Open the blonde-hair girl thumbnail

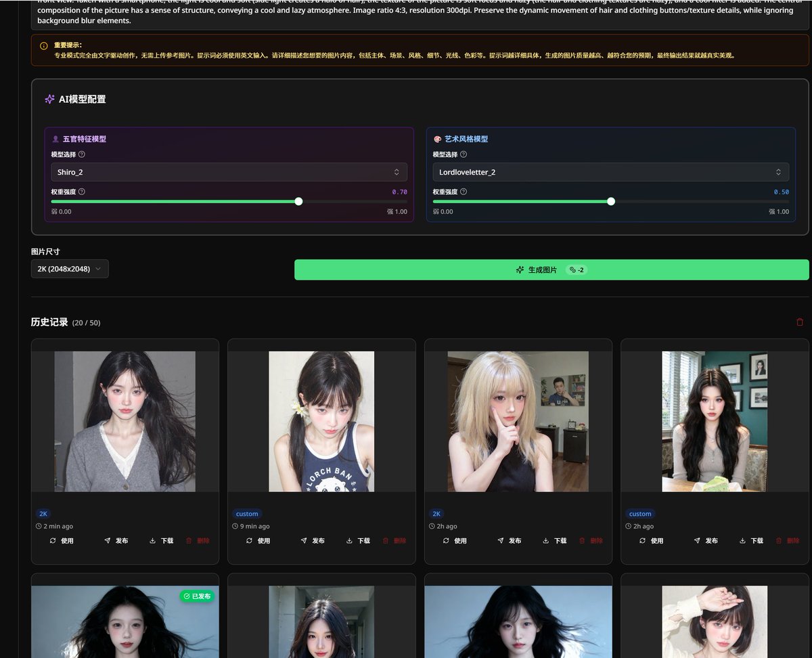(x=518, y=421)
